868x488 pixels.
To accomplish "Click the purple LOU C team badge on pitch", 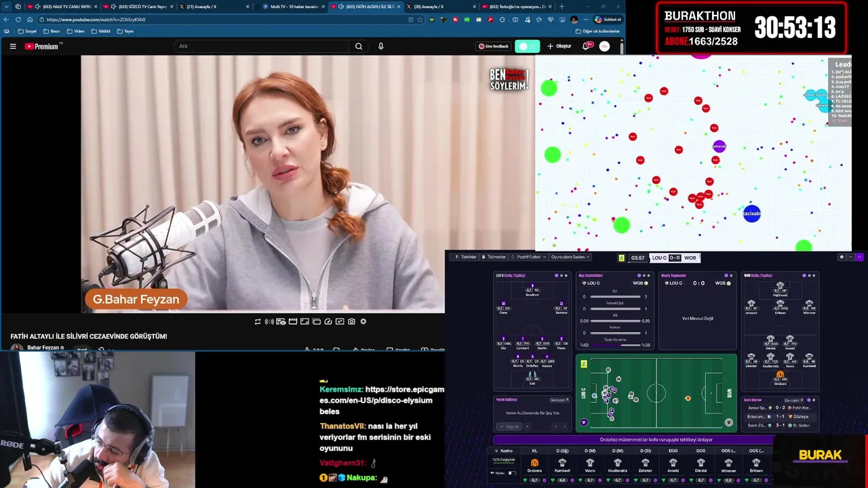I will coord(584,422).
